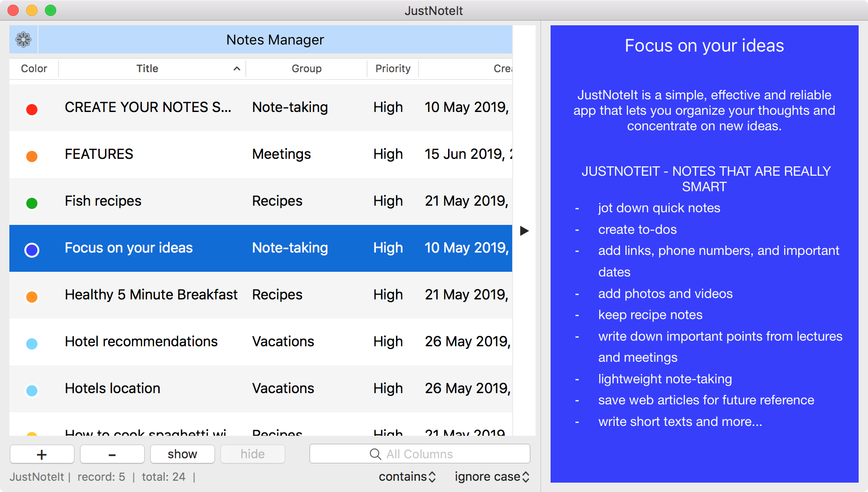Open the ignore case dropdown
Screen dimensions: 868x492
(492, 477)
